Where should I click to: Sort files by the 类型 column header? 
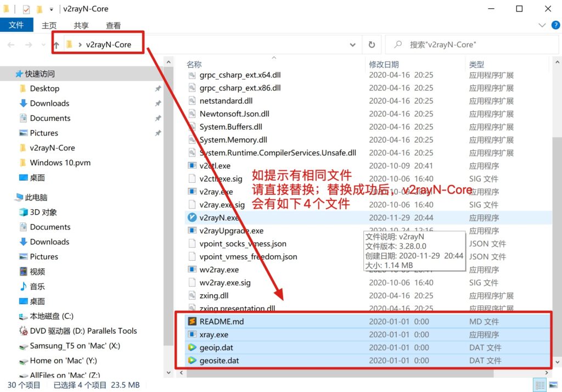[476, 64]
